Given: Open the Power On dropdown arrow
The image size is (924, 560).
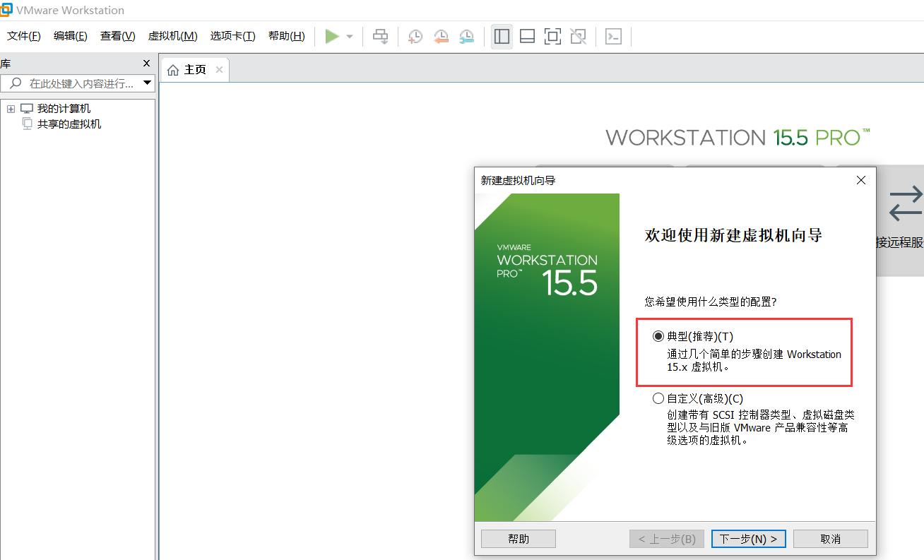Looking at the screenshot, I should point(348,36).
